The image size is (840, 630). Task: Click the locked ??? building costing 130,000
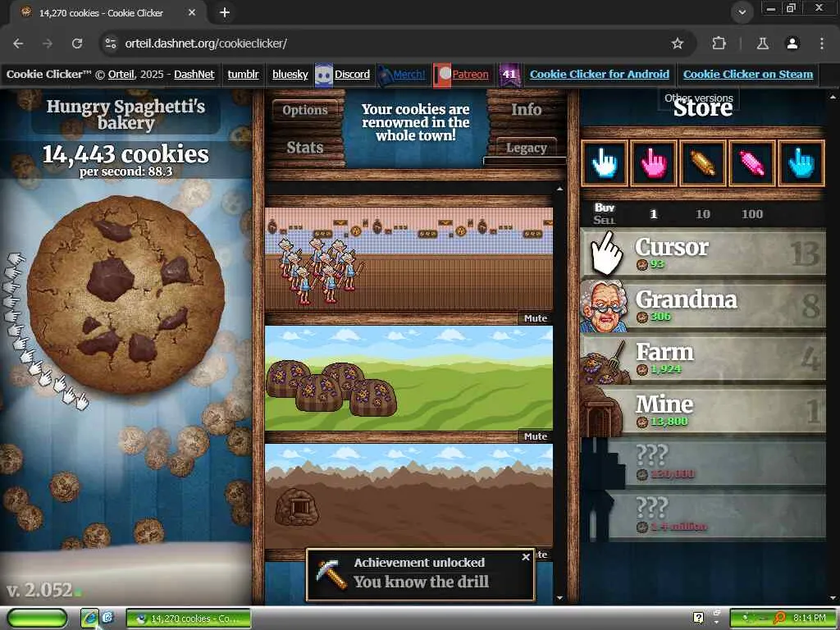pyautogui.click(x=703, y=463)
